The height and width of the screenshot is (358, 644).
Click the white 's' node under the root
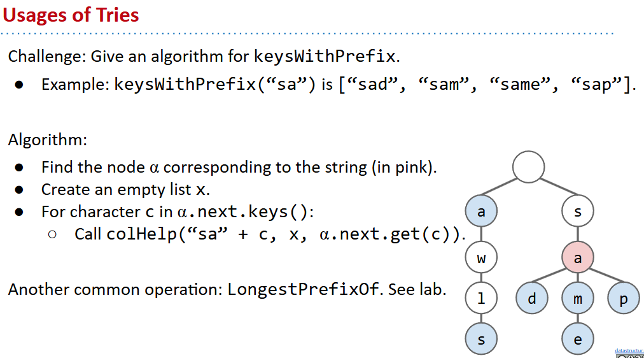coord(578,211)
